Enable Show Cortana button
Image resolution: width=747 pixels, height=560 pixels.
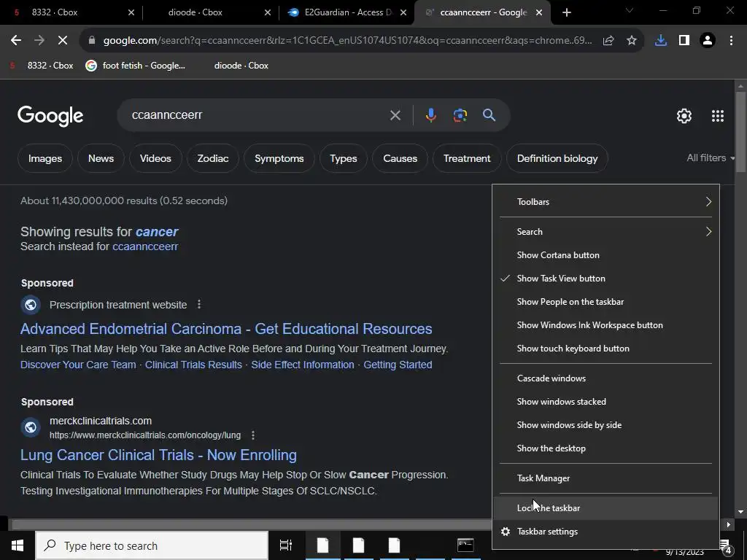[605, 255]
